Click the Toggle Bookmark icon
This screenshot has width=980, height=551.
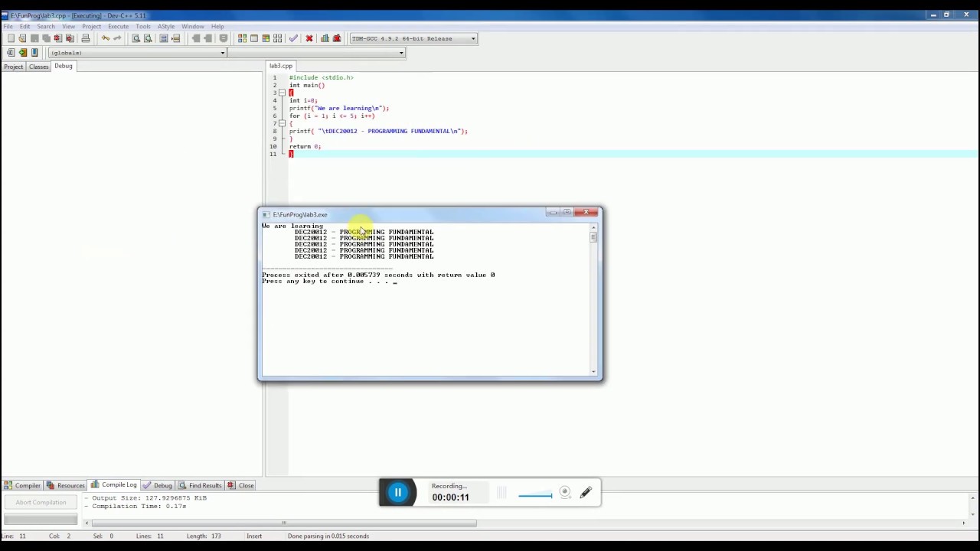[x=22, y=53]
